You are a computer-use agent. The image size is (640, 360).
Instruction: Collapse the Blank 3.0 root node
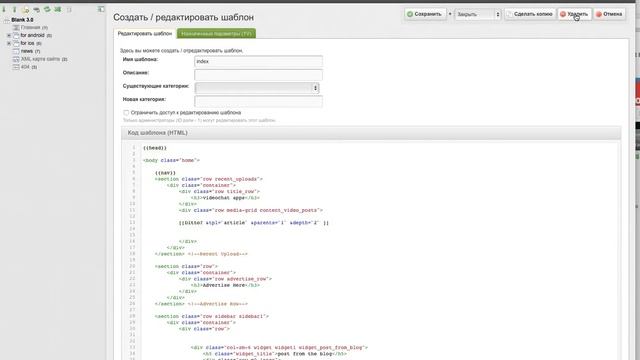(x=6, y=20)
